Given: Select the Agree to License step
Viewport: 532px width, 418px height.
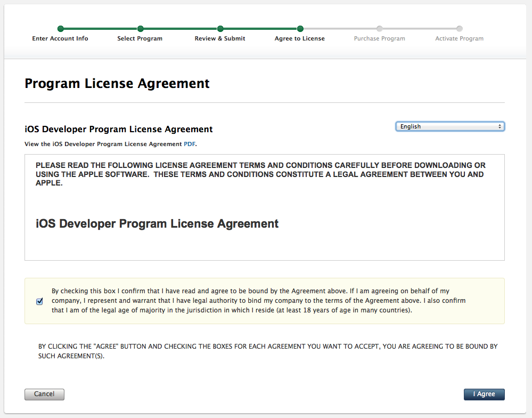Looking at the screenshot, I should [300, 38].
